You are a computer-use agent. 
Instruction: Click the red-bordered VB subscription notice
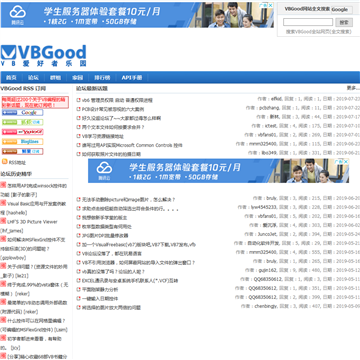pos(35,102)
